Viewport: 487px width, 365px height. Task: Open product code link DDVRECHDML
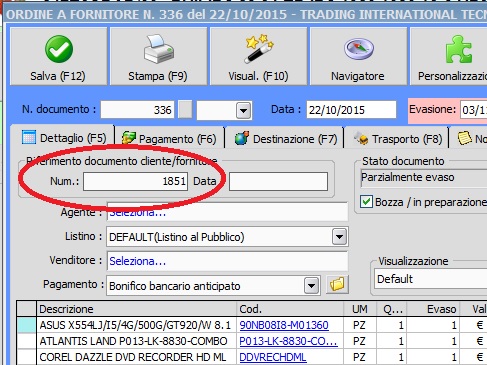pyautogui.click(x=273, y=357)
